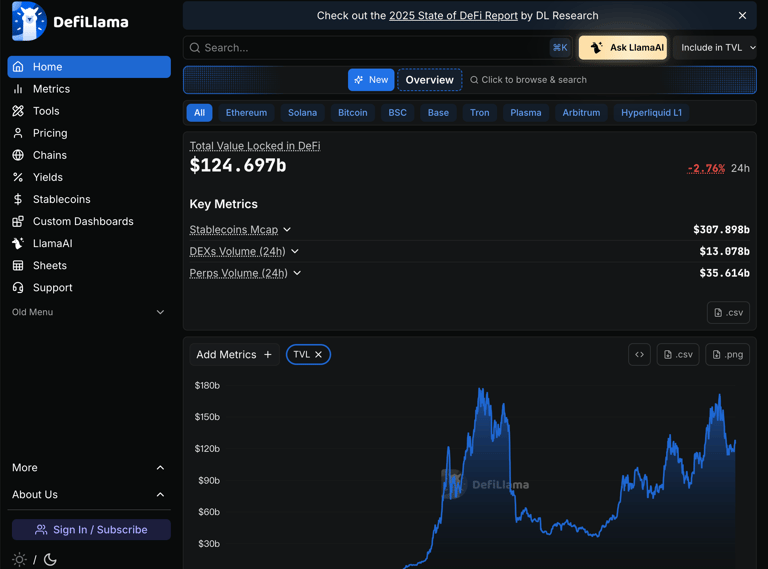
Task: Click the Metrics bar-chart icon
Action: (x=18, y=89)
